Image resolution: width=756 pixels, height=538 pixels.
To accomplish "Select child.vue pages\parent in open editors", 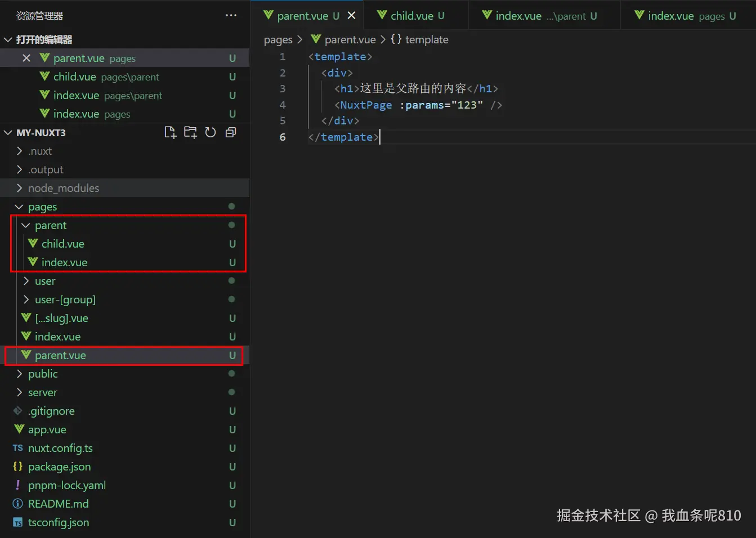I will pos(125,77).
